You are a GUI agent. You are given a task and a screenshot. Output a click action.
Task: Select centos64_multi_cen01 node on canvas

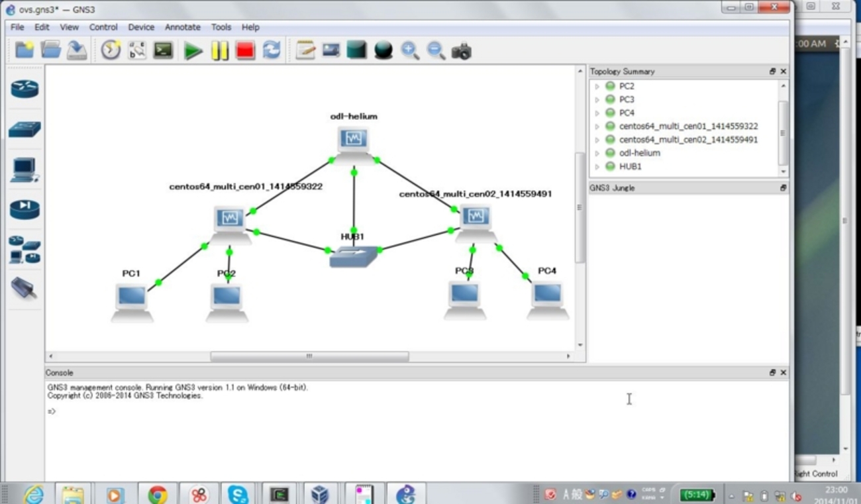pyautogui.click(x=230, y=224)
